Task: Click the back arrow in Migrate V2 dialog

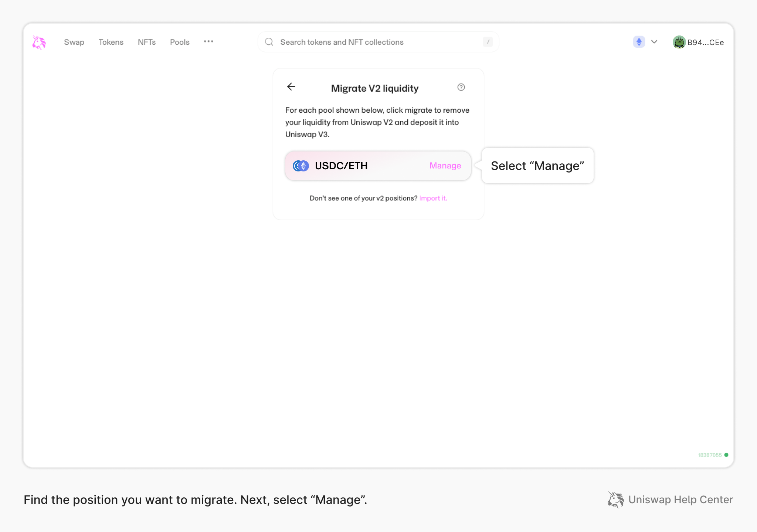Action: pos(291,87)
